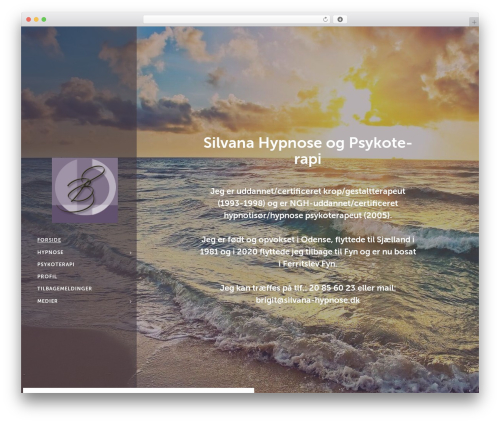
Task: Click the purple B monogram logo
Action: [85, 190]
